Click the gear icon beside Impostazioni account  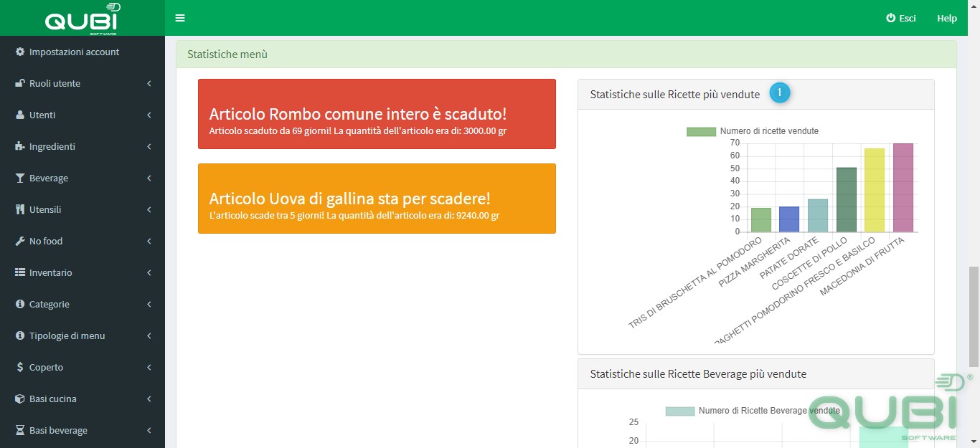click(x=20, y=52)
